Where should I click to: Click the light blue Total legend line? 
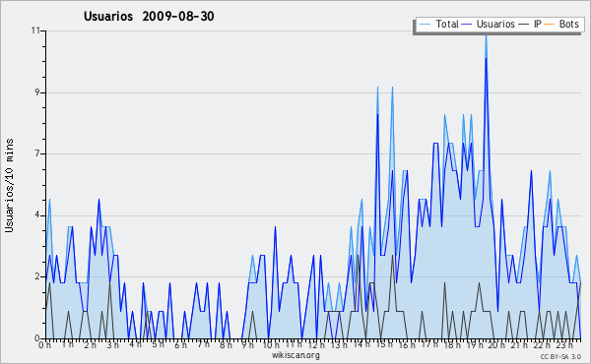pyautogui.click(x=425, y=25)
